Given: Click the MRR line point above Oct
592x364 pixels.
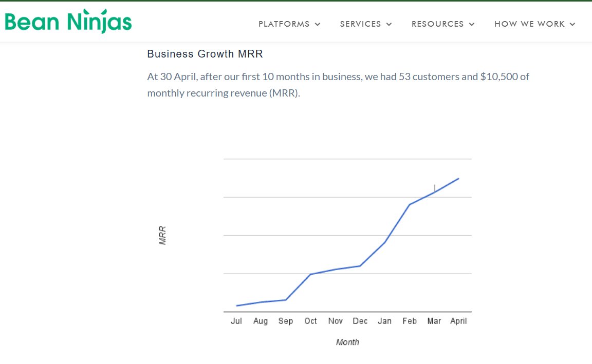Looking at the screenshot, I should click(310, 274).
